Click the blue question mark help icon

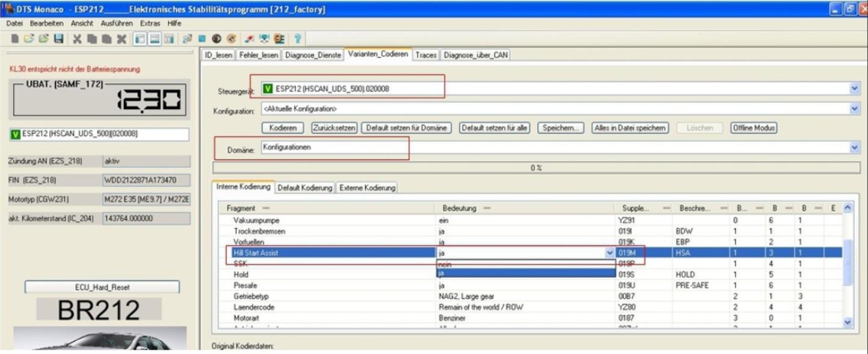click(x=297, y=39)
